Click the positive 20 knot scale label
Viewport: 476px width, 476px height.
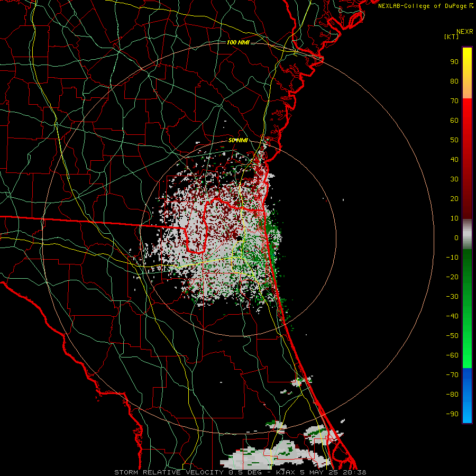454,198
